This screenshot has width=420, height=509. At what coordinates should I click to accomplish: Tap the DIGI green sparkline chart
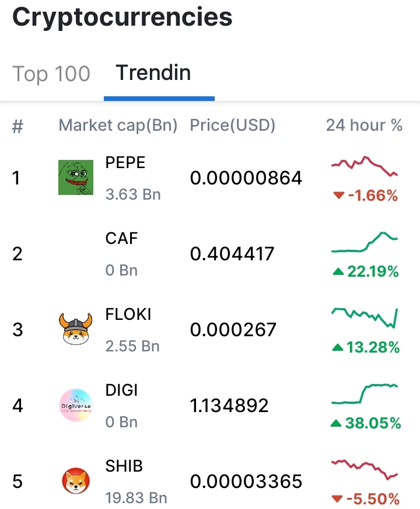[x=365, y=394]
